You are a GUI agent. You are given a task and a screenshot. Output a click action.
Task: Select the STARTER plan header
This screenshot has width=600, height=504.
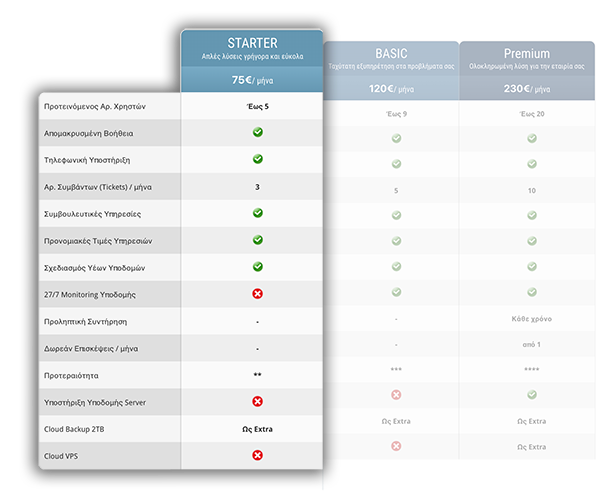tap(252, 43)
